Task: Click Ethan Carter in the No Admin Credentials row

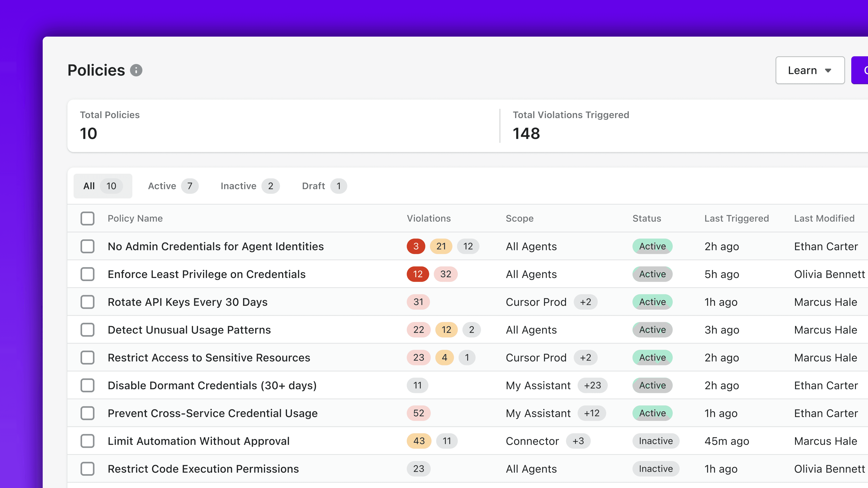Action: click(826, 246)
